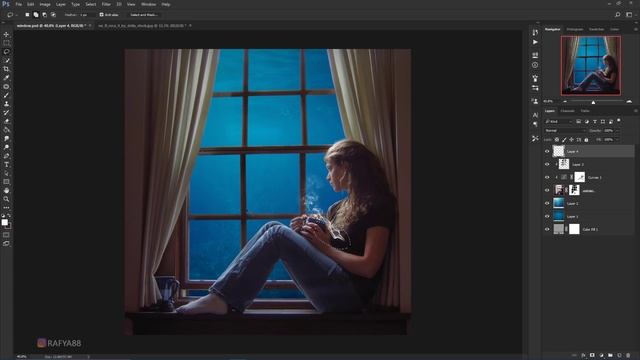Viewport: 640px width, 360px height.
Task: Switch to the second document tab
Action: pyautogui.click(x=142, y=26)
